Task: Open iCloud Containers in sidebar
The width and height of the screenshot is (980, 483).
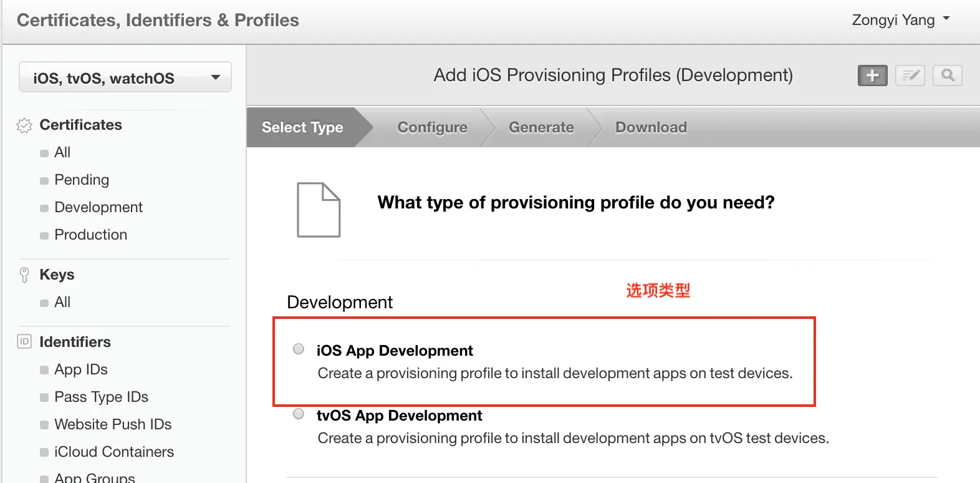Action: (x=114, y=452)
